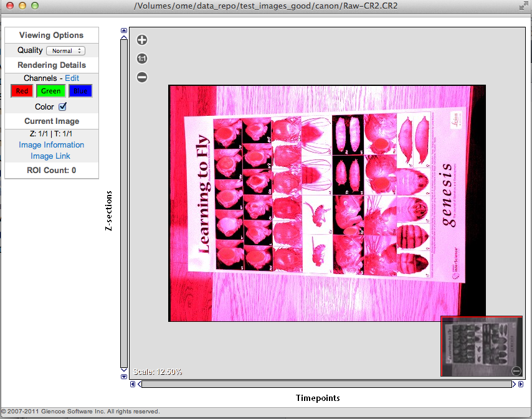Click the fullscreen arrows in title bar
The width and height of the screenshot is (532, 419).
coord(523,6)
